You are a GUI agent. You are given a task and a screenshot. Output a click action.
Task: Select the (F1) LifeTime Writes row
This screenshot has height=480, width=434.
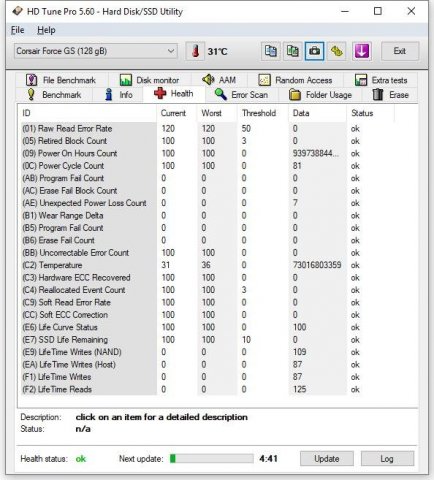[x=207, y=377]
